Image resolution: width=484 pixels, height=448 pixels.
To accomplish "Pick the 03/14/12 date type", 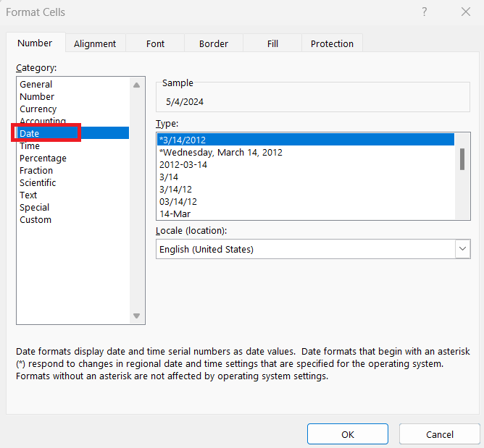I will click(306, 202).
